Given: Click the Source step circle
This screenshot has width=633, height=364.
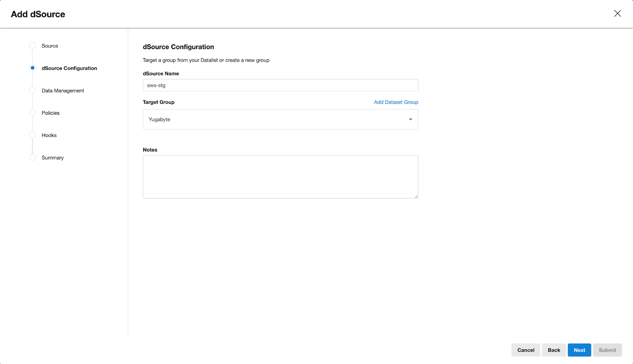Looking at the screenshot, I should (32, 46).
